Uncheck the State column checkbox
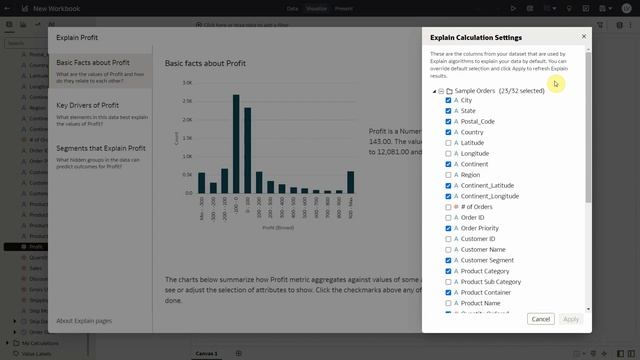The height and width of the screenshot is (360, 640). tap(448, 111)
